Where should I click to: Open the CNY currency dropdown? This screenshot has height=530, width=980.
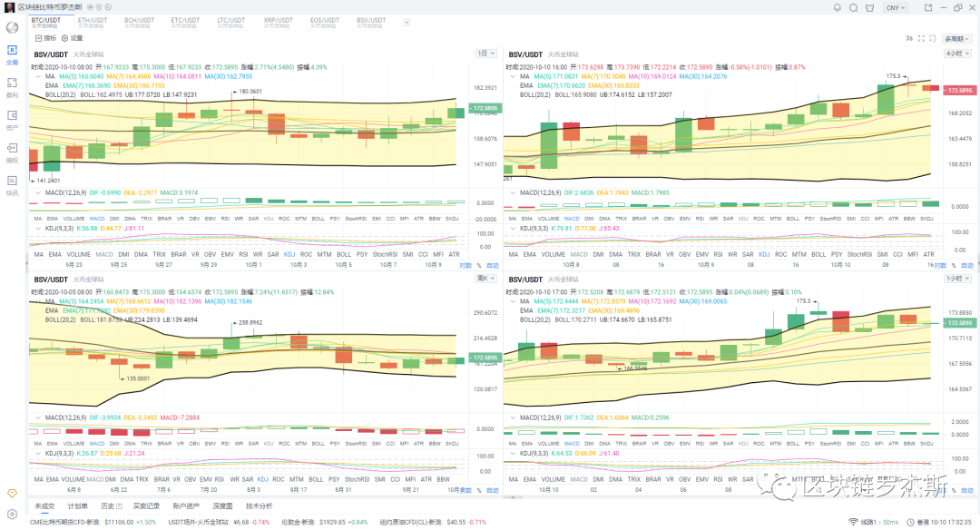coord(896,7)
